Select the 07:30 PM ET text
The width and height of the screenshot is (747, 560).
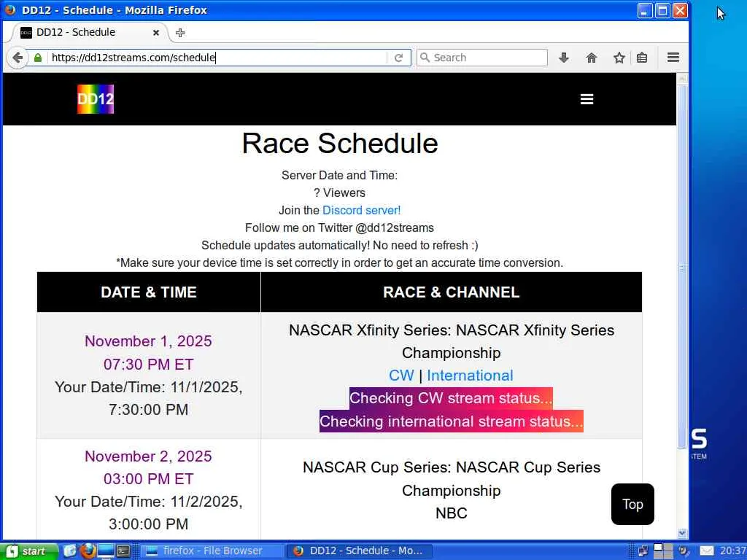click(x=148, y=365)
